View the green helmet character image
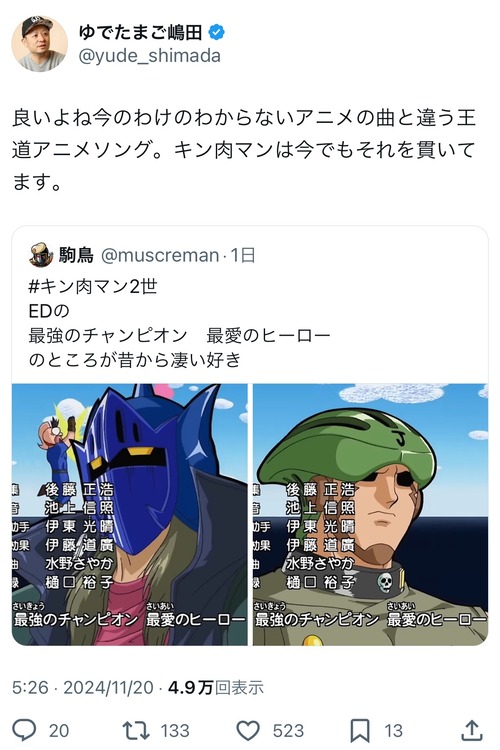 coord(371,514)
